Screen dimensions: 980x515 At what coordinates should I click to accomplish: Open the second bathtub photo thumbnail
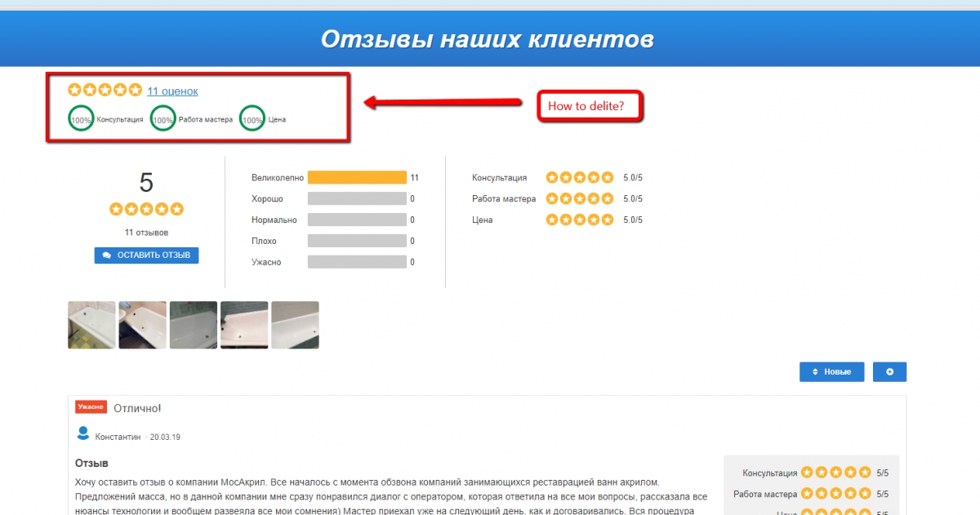142,325
